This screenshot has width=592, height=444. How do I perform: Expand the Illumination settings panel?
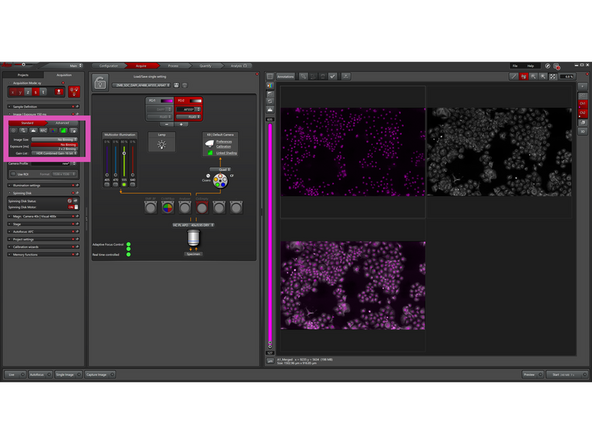coord(43,185)
